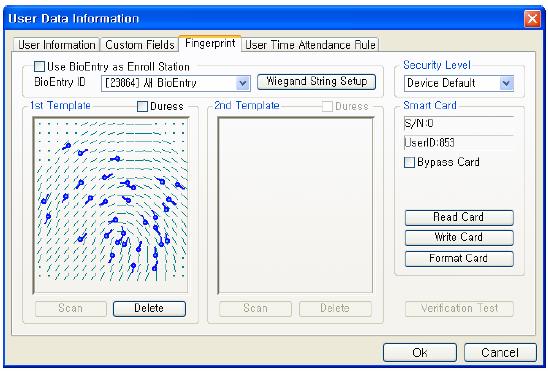This screenshot has height=371, width=548.
Task: Click the empty 2nd Template preview area
Action: point(295,205)
